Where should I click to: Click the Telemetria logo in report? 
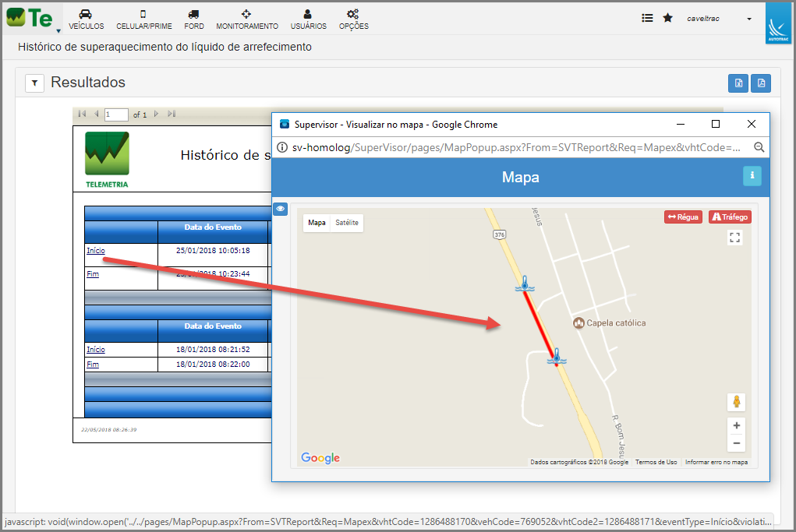coord(107,159)
